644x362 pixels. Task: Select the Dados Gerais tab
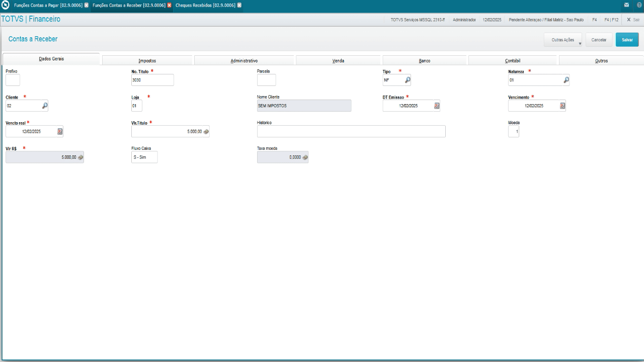pos(51,59)
